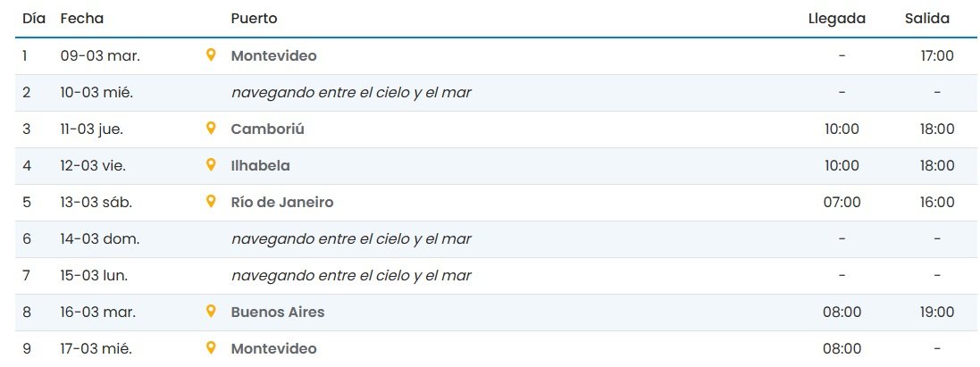The image size is (980, 367).
Task: Open the Ilhabela port details
Action: click(260, 165)
